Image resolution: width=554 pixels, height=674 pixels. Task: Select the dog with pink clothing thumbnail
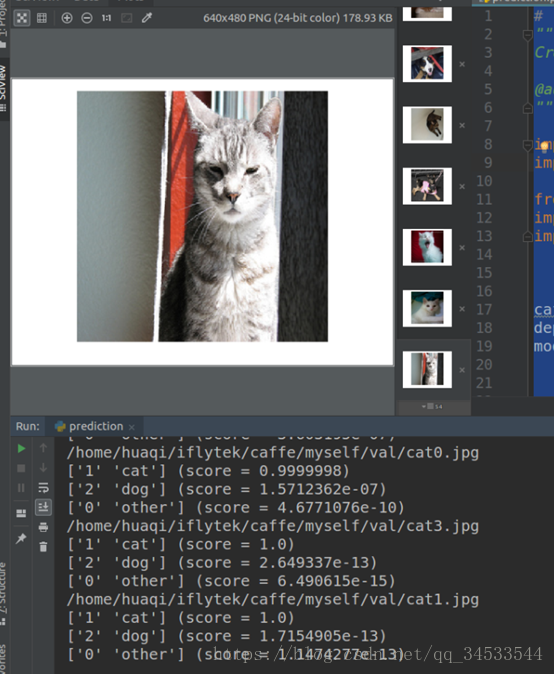click(427, 186)
